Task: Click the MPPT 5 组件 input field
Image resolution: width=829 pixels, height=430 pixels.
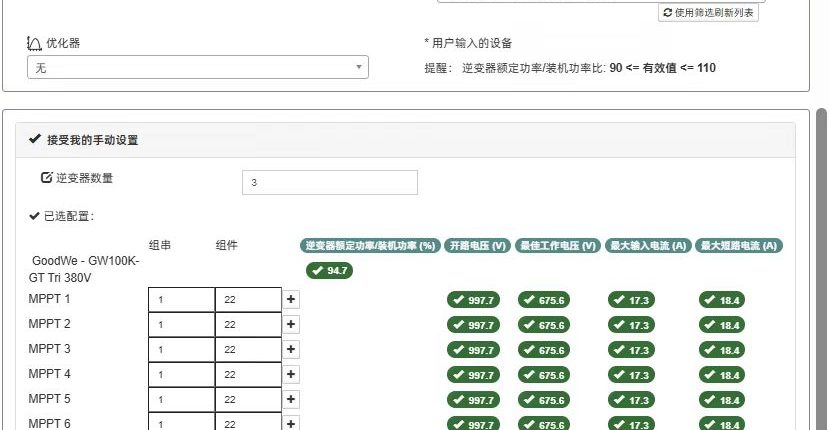Action: click(248, 399)
